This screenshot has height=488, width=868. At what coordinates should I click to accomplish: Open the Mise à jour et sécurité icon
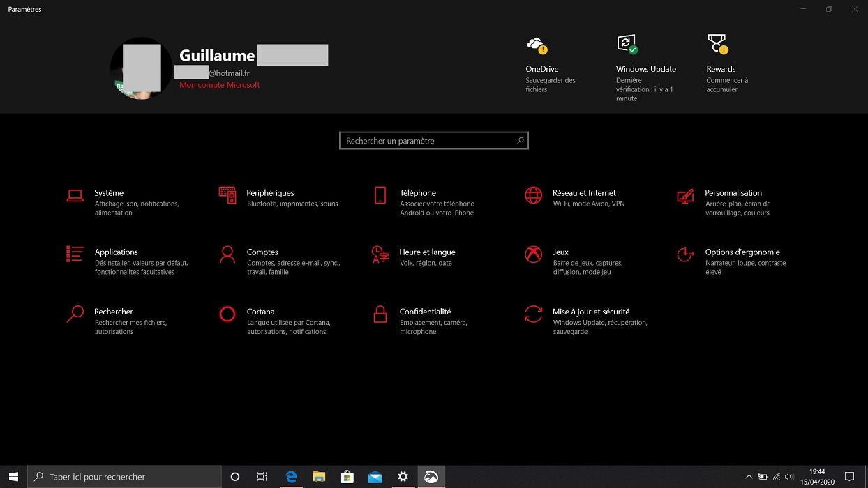tap(533, 314)
